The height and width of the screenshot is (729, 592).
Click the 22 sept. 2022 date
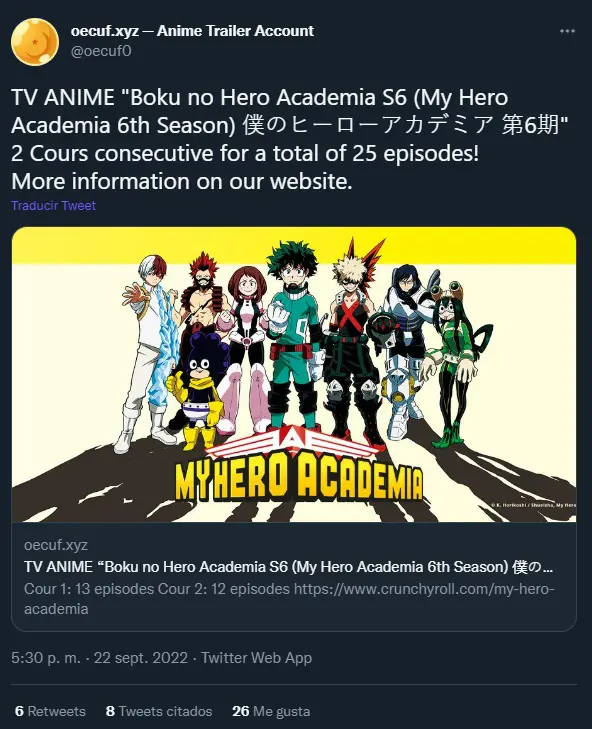(141, 658)
